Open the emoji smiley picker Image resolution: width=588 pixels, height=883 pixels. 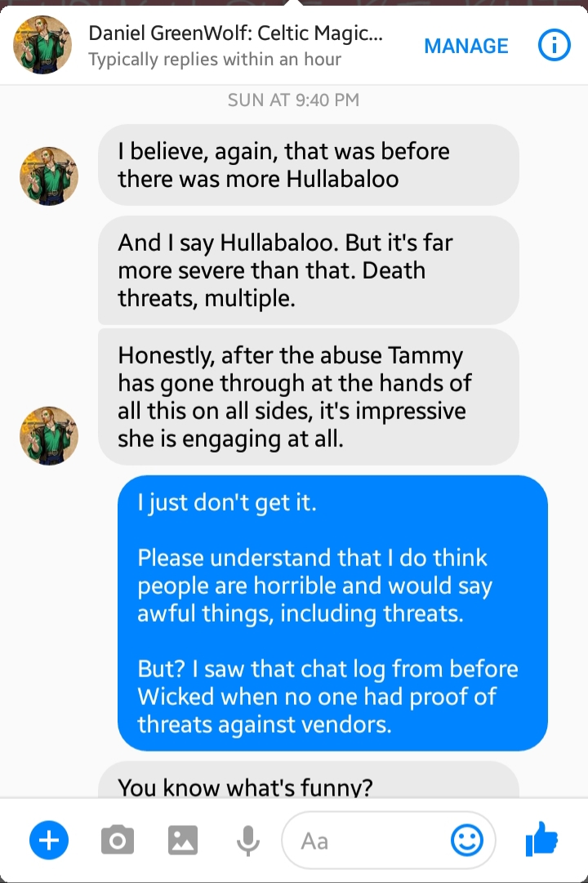point(467,841)
